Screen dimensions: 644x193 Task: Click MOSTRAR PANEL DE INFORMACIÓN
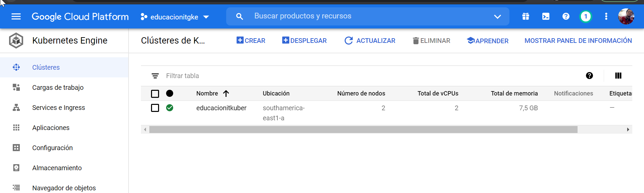point(578,41)
